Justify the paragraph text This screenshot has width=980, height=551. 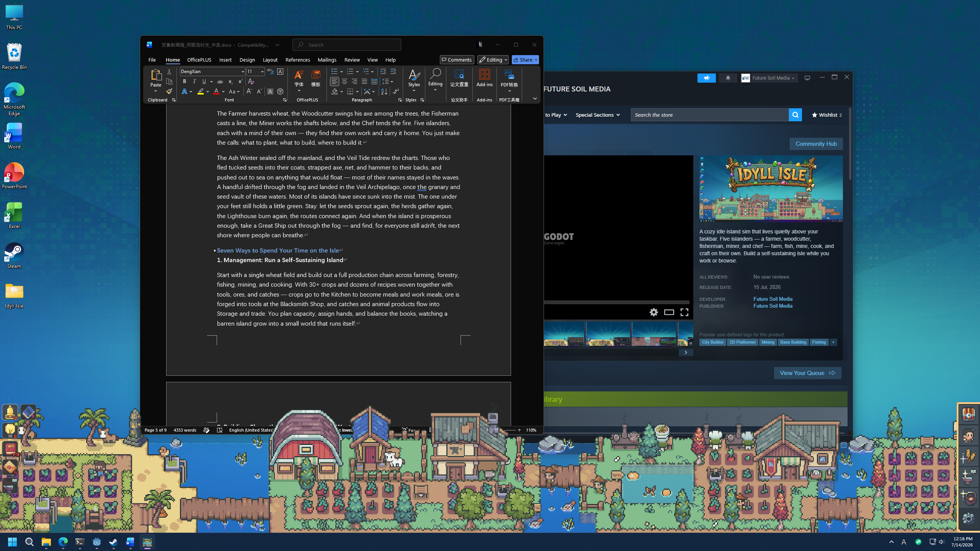[364, 82]
